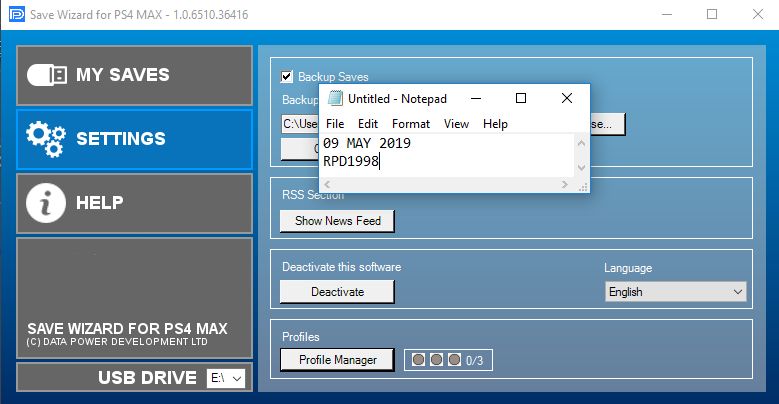Click the first profile indicator circle
This screenshot has width=779, height=404.
click(418, 359)
